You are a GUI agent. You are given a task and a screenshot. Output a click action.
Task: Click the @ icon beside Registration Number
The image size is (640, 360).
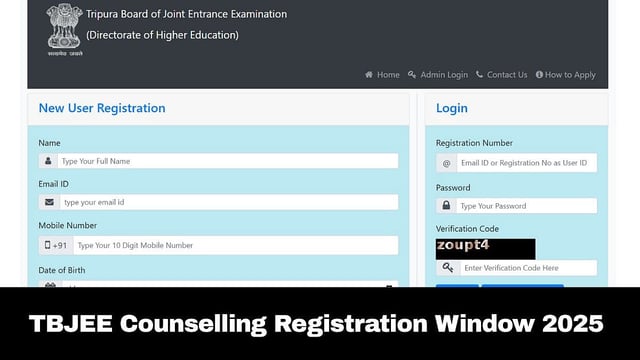[447, 163]
